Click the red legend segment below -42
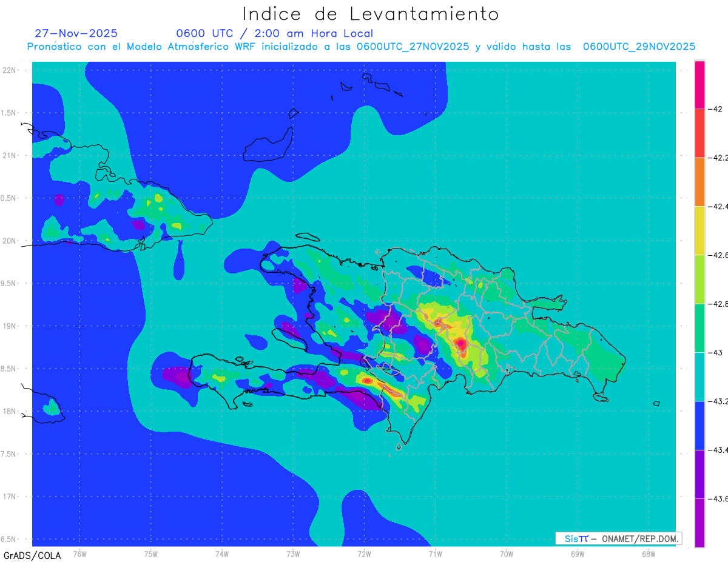The width and height of the screenshot is (728, 562). 699,133
